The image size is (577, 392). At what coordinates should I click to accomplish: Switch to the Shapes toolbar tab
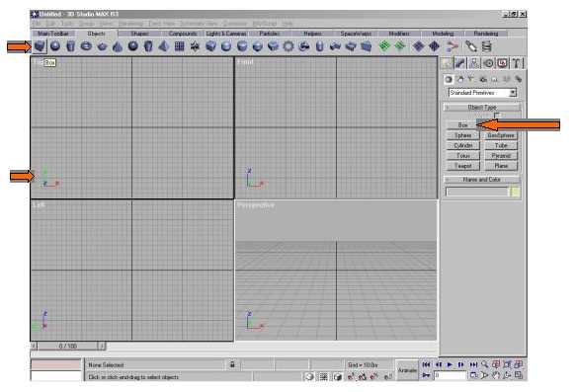point(139,34)
